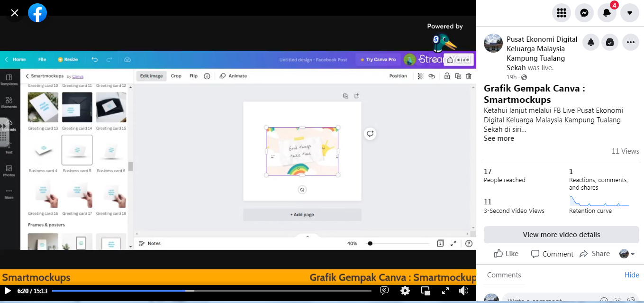The width and height of the screenshot is (644, 303).
Task: Click + Add page
Action: coord(302,215)
